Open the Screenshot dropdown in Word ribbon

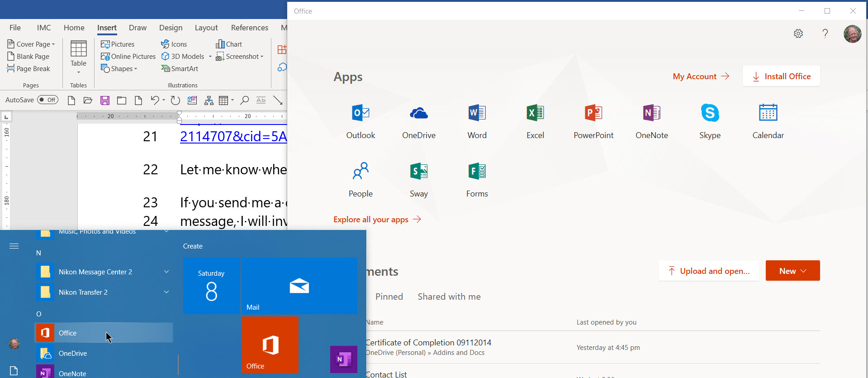point(240,56)
